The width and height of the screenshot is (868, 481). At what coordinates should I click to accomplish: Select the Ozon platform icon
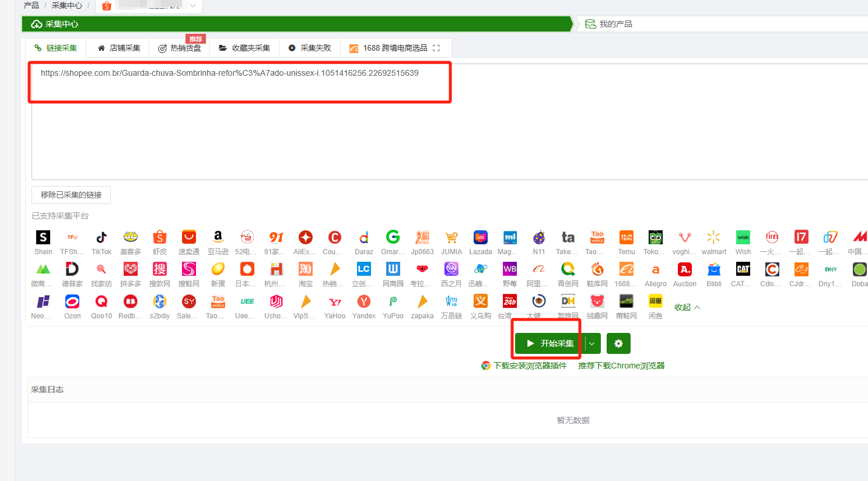72,302
